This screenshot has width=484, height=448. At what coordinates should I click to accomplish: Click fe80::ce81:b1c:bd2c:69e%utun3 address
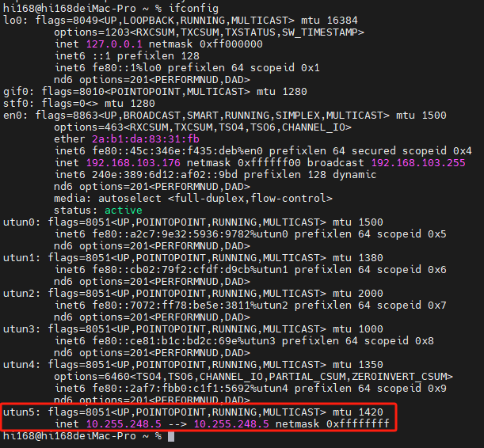(184, 341)
